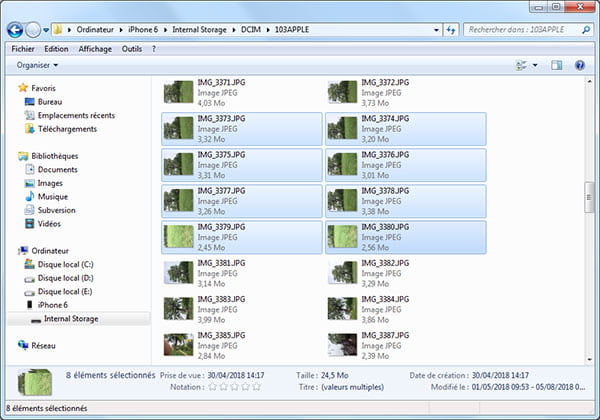Open the Help question mark icon
The image size is (600, 420).
click(579, 66)
